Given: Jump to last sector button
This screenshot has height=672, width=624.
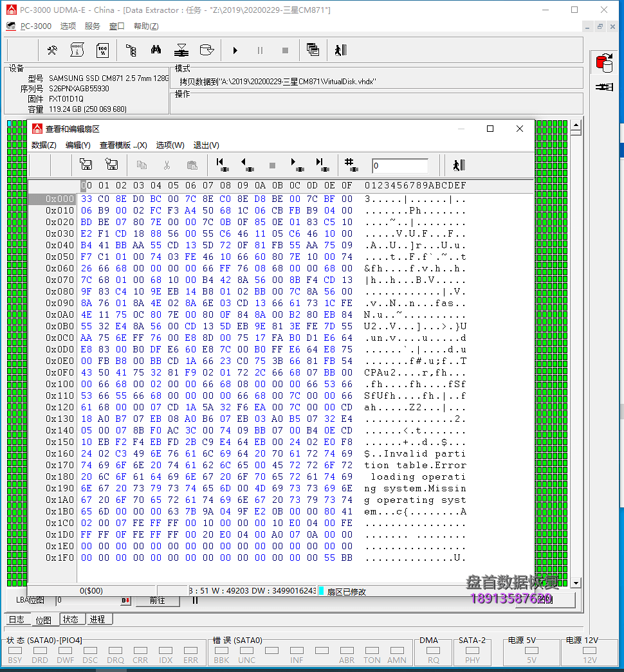Looking at the screenshot, I should (322, 165).
